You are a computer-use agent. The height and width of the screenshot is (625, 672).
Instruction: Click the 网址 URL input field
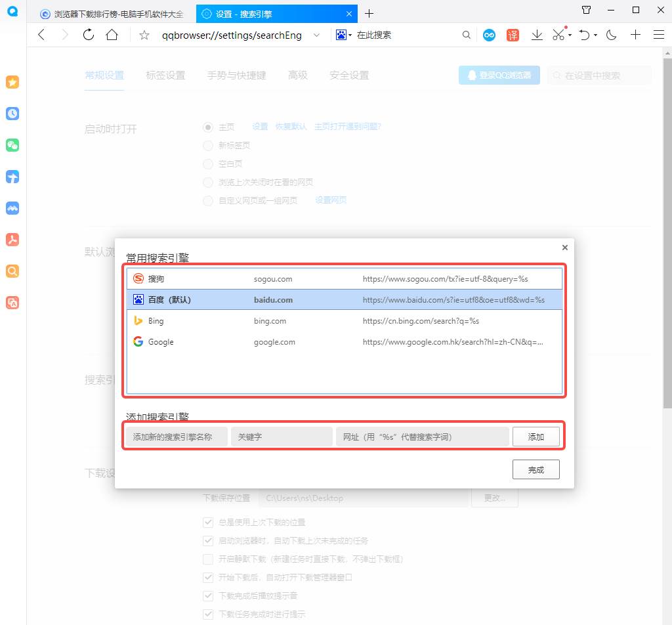coord(422,437)
